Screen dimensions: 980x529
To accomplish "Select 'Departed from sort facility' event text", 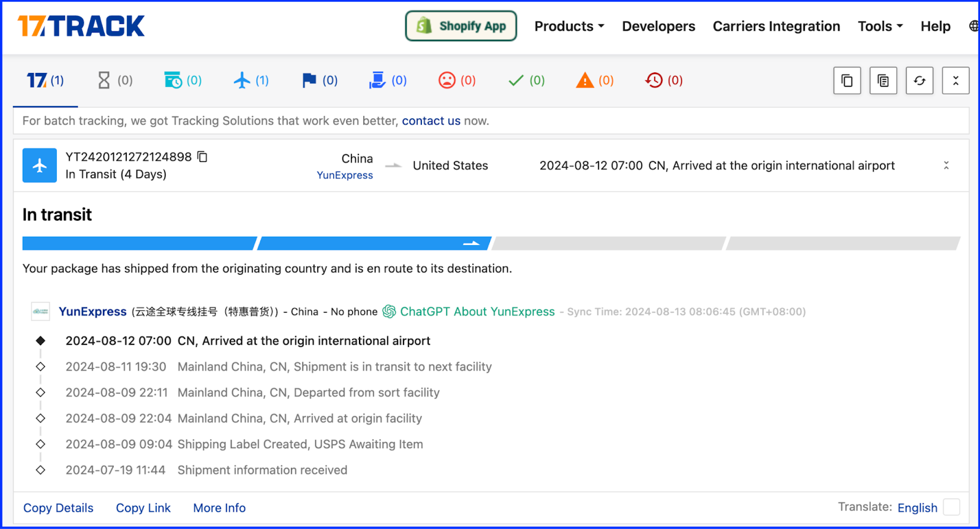I will 367,392.
